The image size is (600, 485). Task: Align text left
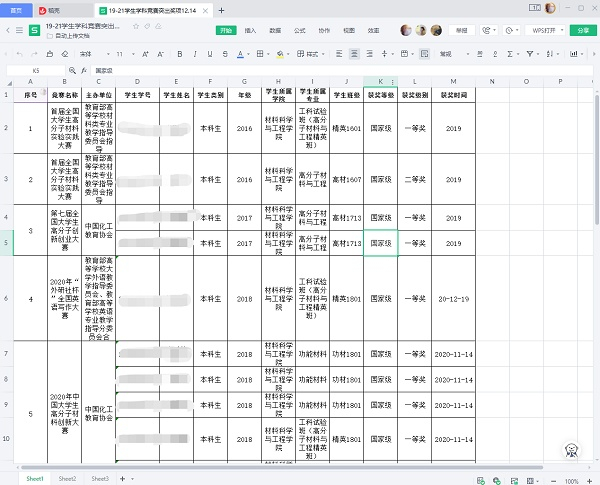pyautogui.click(x=339, y=54)
